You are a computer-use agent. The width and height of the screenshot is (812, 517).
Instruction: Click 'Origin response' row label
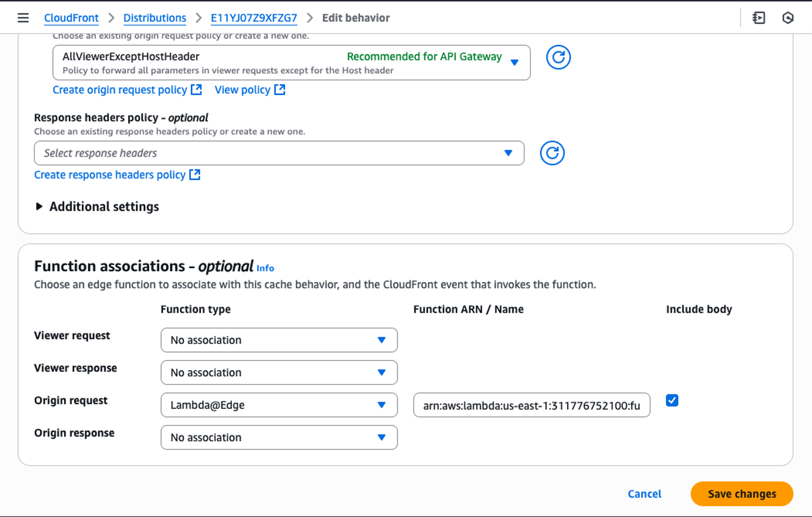click(x=74, y=433)
